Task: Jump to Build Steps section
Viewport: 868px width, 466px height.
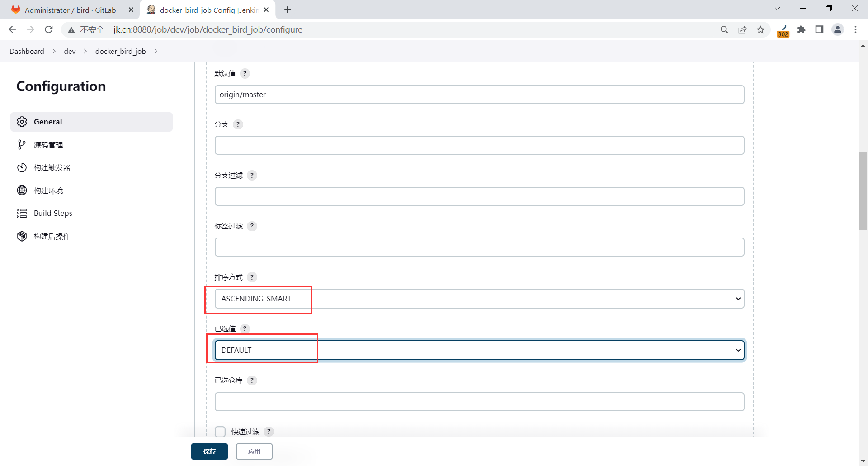Action: [x=91, y=213]
